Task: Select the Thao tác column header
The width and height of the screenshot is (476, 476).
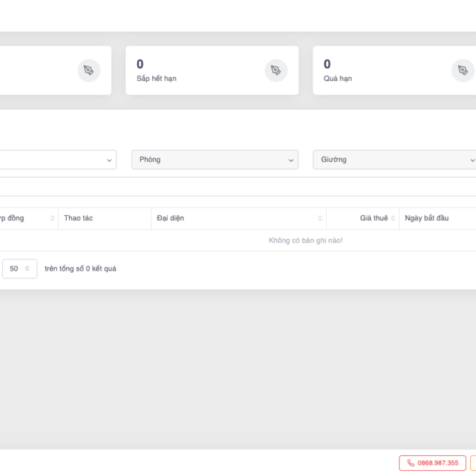Action: tap(78, 218)
